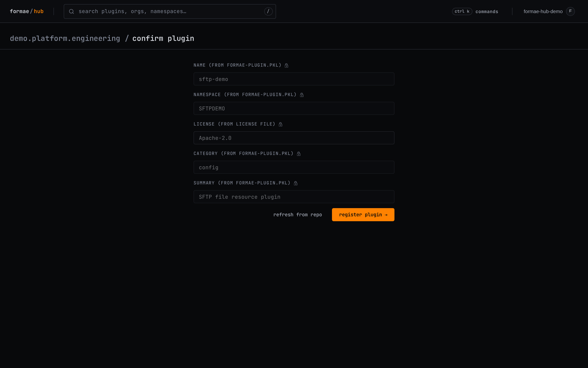Click the NAME (FROM FORMAE-PLUGIN.PKL) label
The width and height of the screenshot is (588, 368).
[237, 65]
